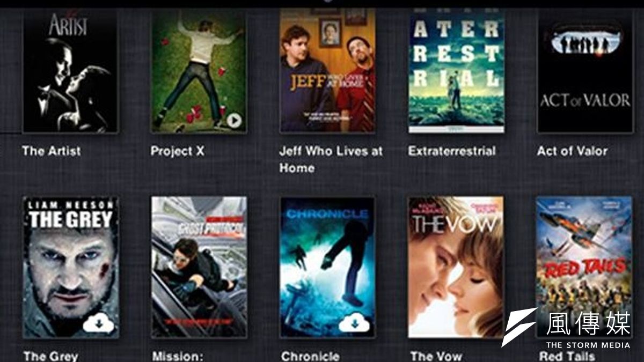644x362 pixels.
Task: Tap the cloud download icon on The Grey
Action: 98,324
